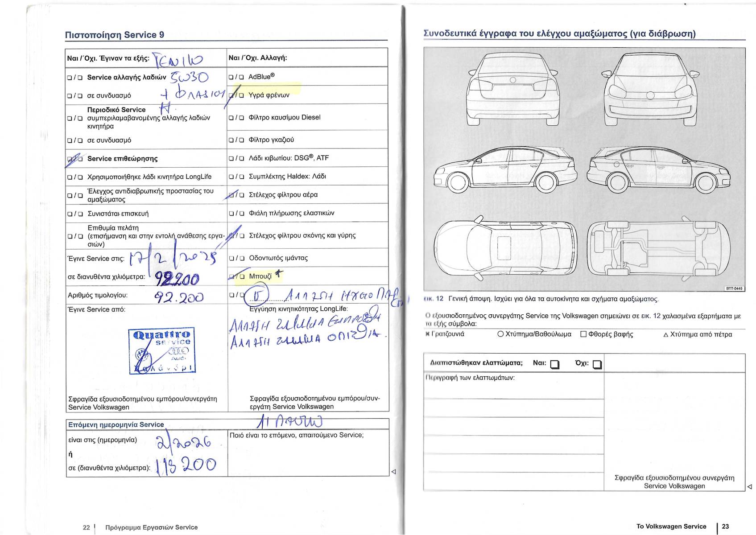The width and height of the screenshot is (756, 535).
Task: Tick the checkbox pair beside Έλεγχος αντιδιαβρωτικής προστασίας
Action: pos(75,195)
